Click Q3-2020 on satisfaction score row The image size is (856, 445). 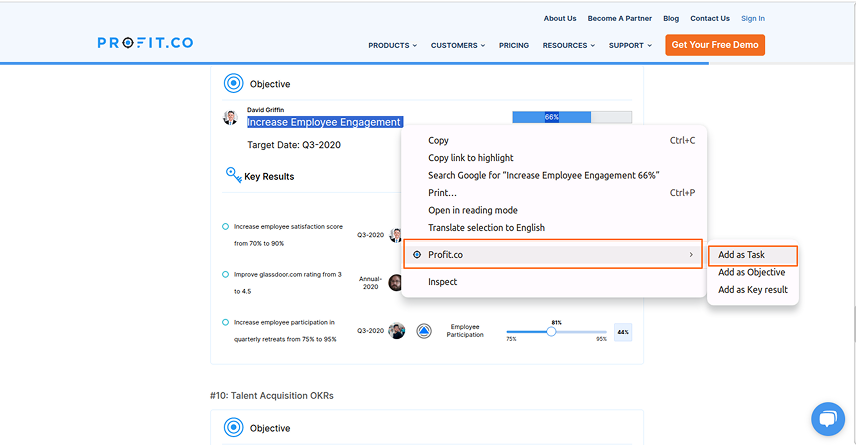(x=370, y=235)
